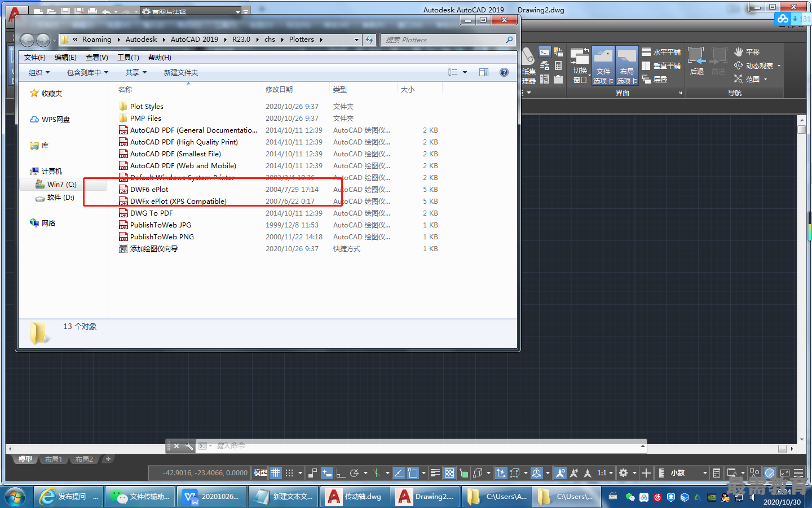Toggle the File Tabs (文件选项卡) button in AutoCAD ribbon
812x508 pixels.
603,65
